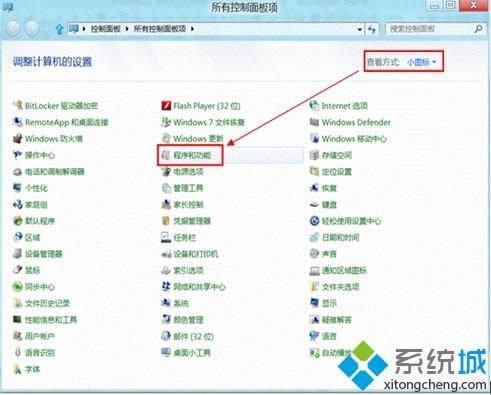The height and width of the screenshot is (395, 491).
Task: Expand the arrow after 控制面板 breadcrumb
Action: point(127,29)
